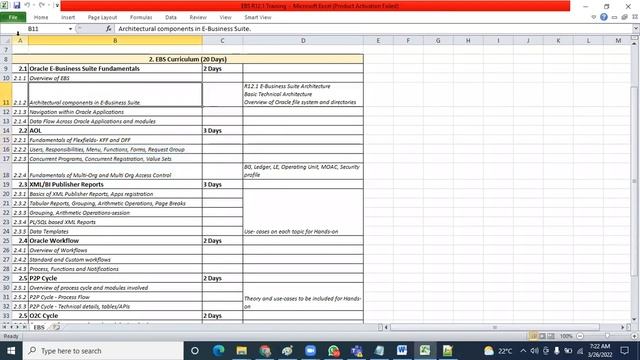
Task: Select the 'Oracle Workflow' heading cell
Action: (115, 241)
